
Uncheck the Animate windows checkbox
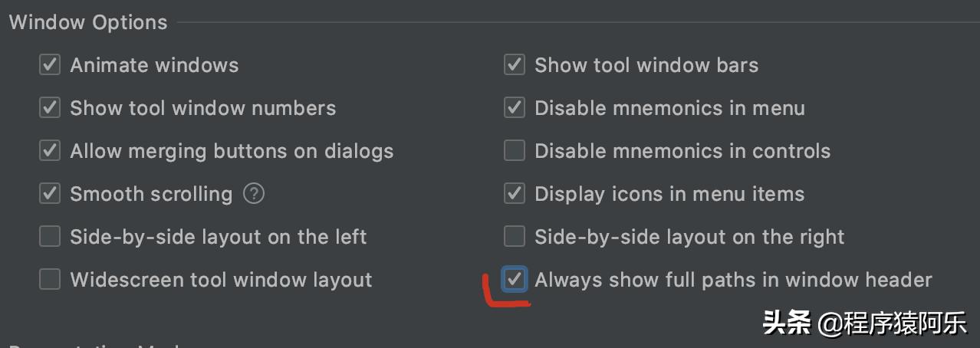(50, 65)
